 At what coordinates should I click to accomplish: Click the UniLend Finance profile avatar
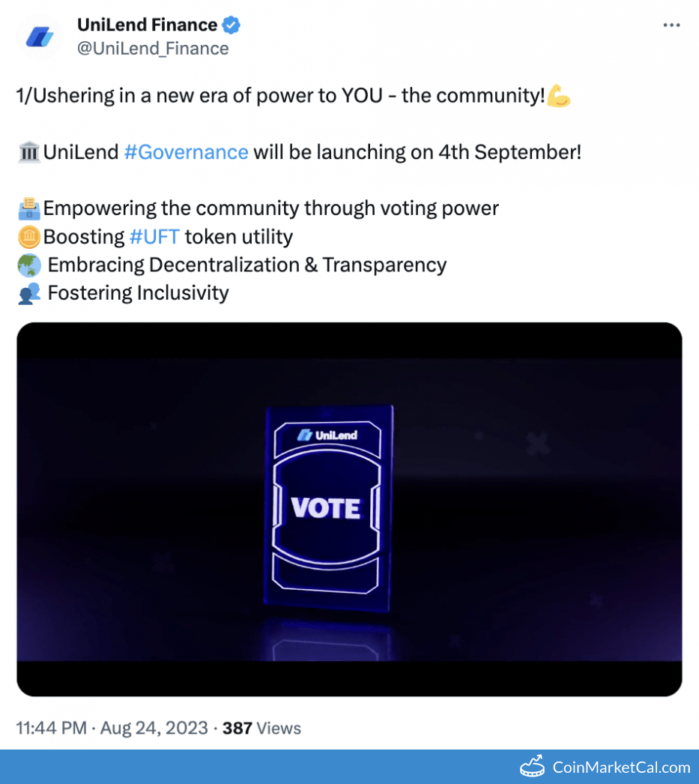pos(39,36)
